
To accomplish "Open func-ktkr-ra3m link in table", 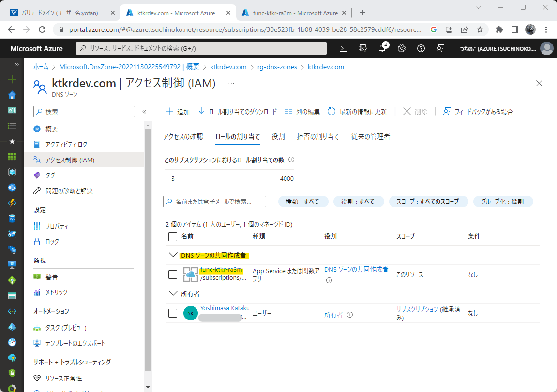I will coord(221,270).
